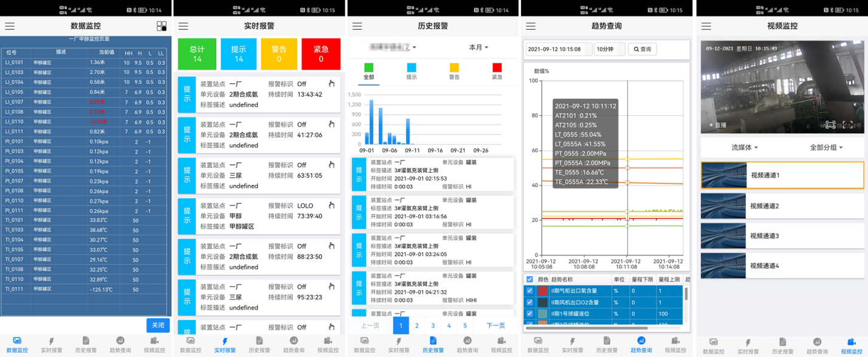Go to page 5 of history alarms
868x357 pixels.
coord(465,325)
